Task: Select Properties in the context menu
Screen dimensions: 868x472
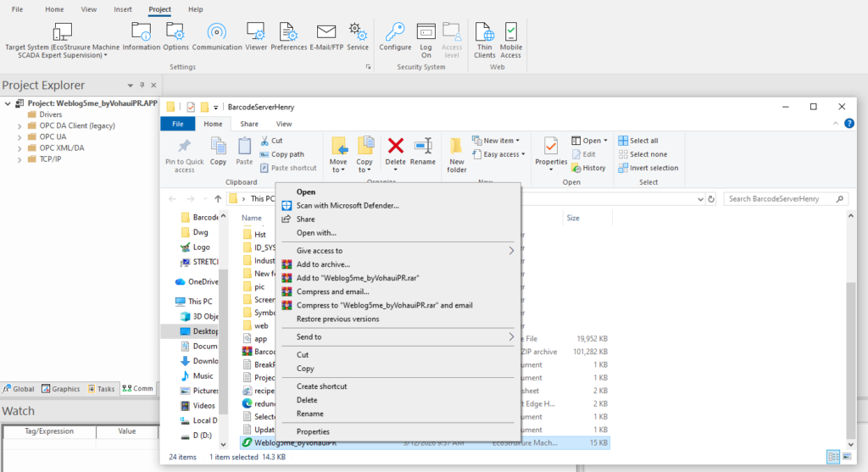Action: point(313,431)
